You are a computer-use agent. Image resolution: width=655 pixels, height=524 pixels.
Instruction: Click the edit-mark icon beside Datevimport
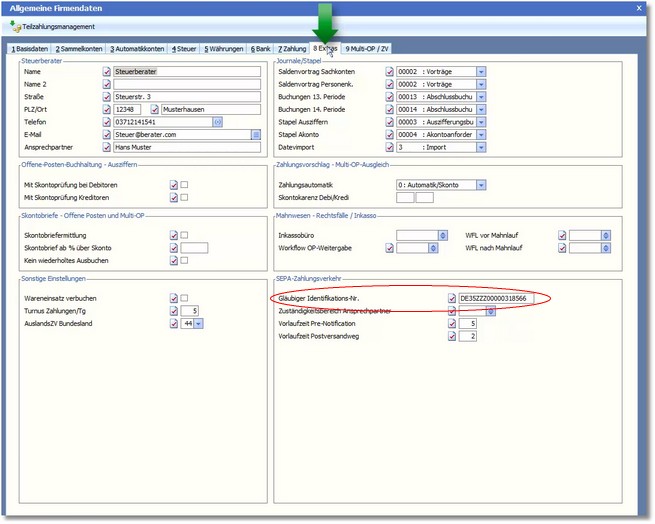(x=390, y=146)
